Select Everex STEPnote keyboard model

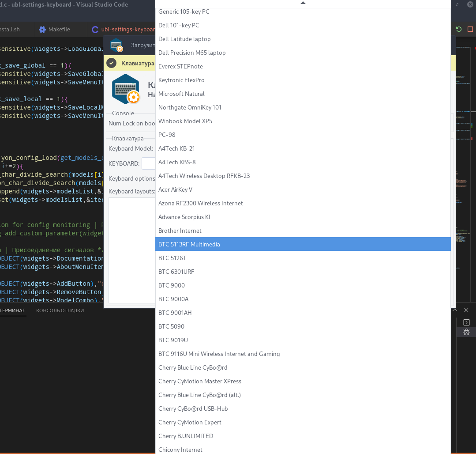[x=303, y=66]
